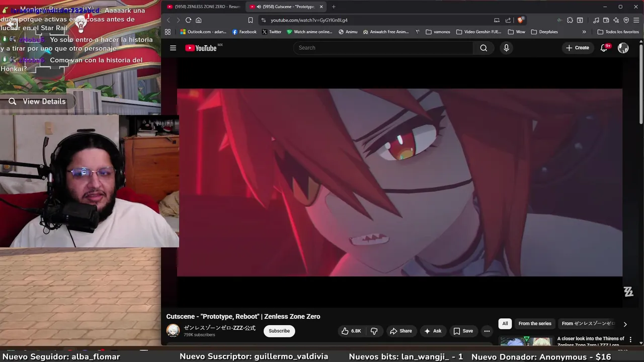
Task: Open the Twitter bookmark
Action: [272, 32]
